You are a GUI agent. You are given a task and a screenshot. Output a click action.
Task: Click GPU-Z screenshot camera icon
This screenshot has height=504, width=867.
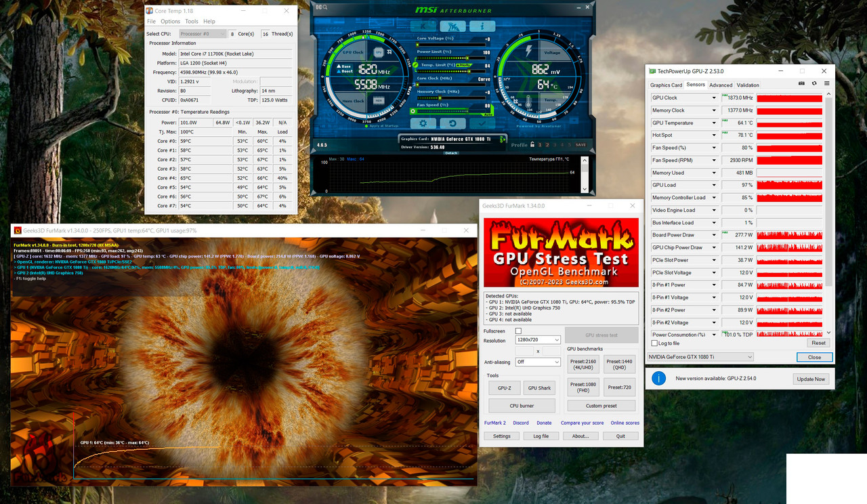(801, 83)
